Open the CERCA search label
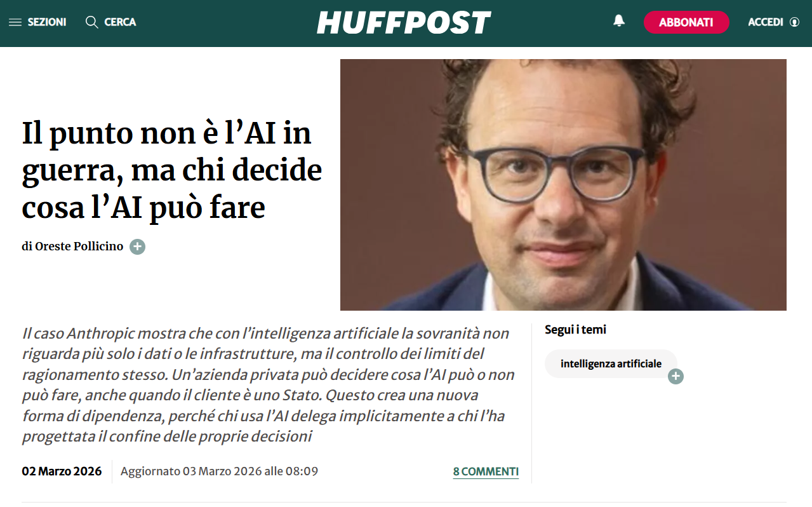The image size is (812, 507). tap(120, 22)
